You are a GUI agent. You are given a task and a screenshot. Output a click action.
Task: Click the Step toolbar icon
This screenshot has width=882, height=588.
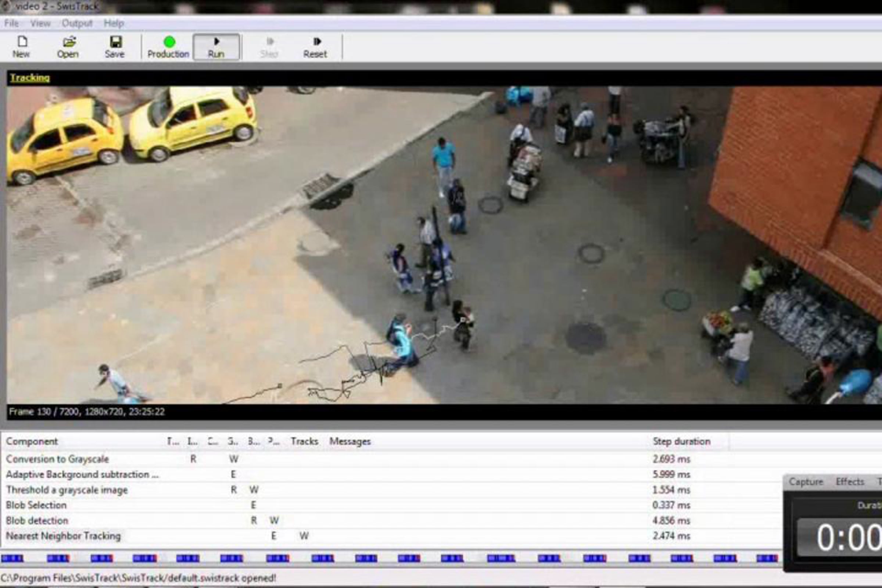pyautogui.click(x=269, y=42)
